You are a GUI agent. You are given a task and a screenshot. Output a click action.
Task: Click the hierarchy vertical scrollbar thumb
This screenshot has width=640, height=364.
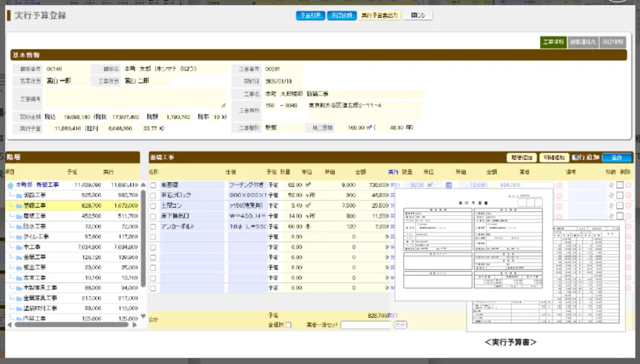click(x=143, y=239)
